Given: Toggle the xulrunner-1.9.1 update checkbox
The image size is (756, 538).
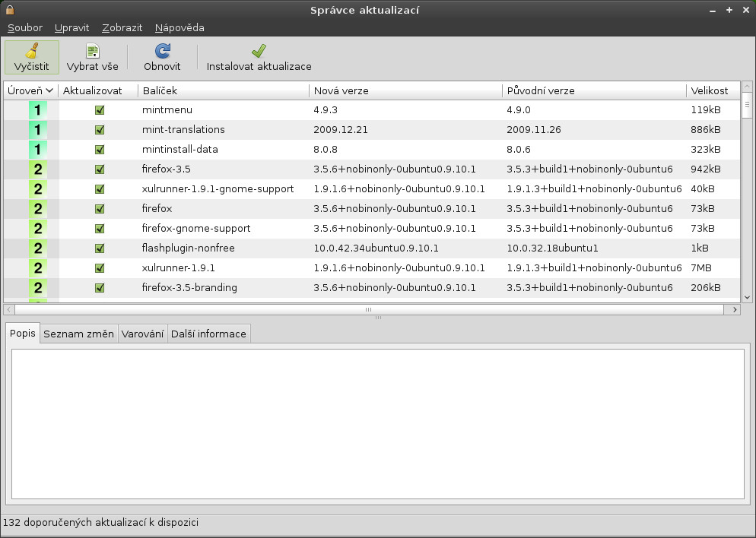Looking at the screenshot, I should click(100, 268).
